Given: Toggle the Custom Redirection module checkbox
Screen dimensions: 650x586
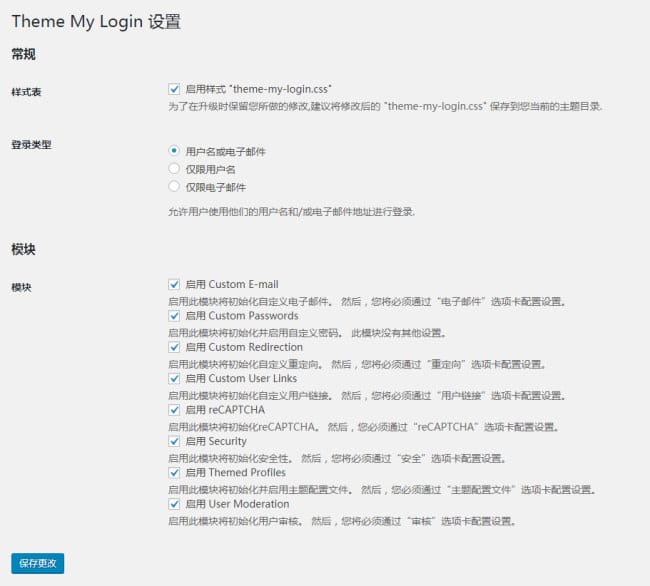Looking at the screenshot, I should pos(174,347).
